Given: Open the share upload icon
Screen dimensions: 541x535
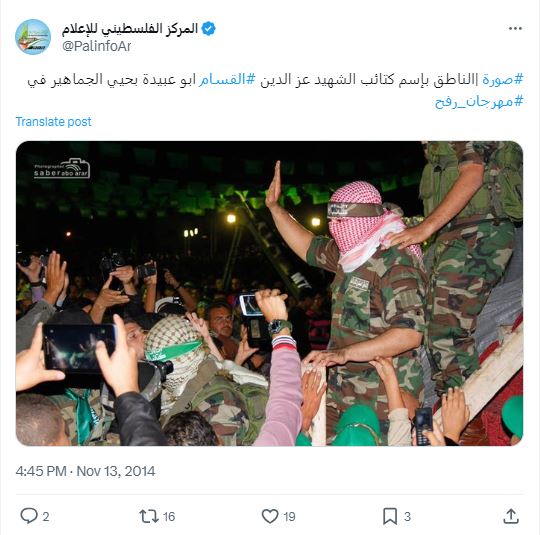Looking at the screenshot, I should 511,516.
